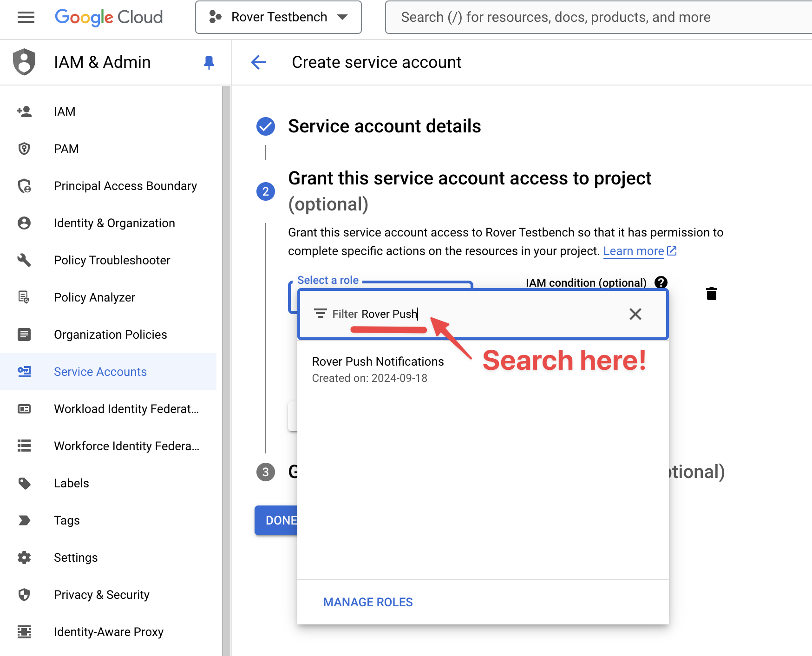812x656 pixels.
Task: Click the Identity & Organization person icon
Action: [x=24, y=223]
